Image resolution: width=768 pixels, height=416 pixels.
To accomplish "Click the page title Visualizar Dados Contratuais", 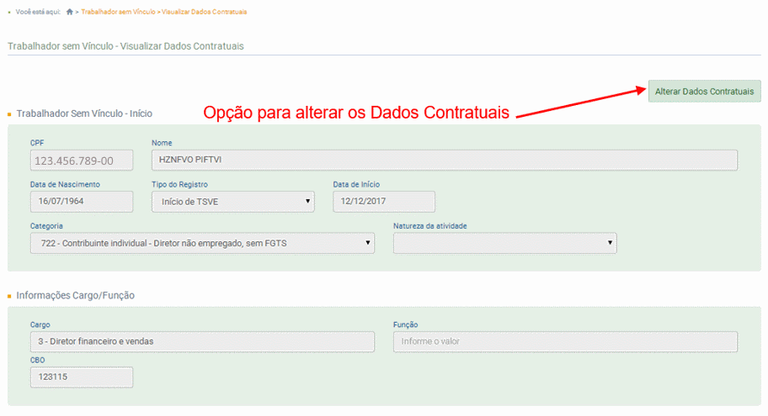I will click(126, 46).
